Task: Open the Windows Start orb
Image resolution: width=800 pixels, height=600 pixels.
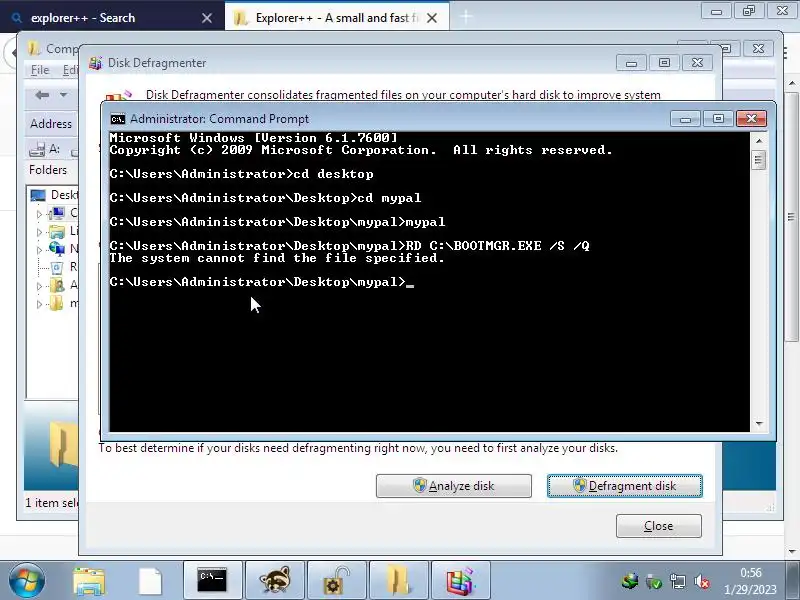Action: pos(26,581)
